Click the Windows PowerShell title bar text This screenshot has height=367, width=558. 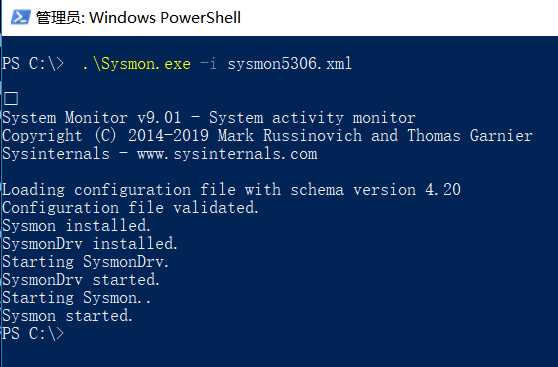point(138,17)
